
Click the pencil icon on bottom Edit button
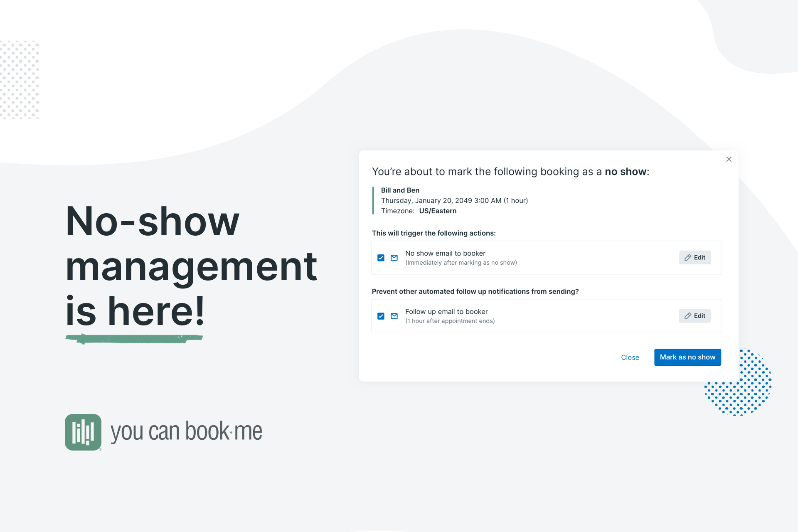tap(687, 316)
